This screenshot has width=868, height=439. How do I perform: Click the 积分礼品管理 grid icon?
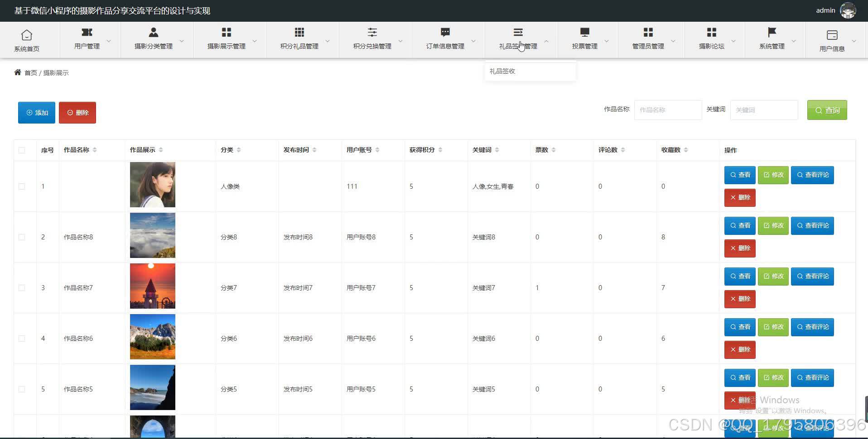pyautogui.click(x=299, y=32)
